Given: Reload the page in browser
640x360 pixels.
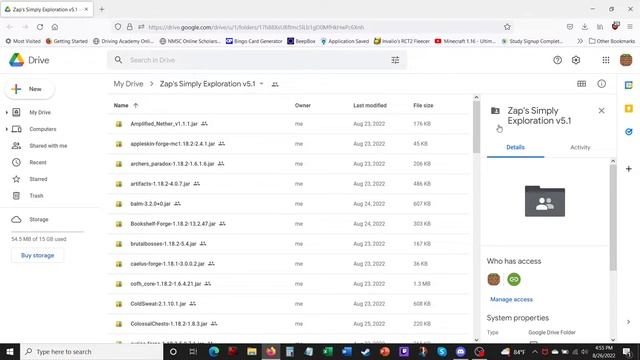Looking at the screenshot, I should tap(40, 27).
